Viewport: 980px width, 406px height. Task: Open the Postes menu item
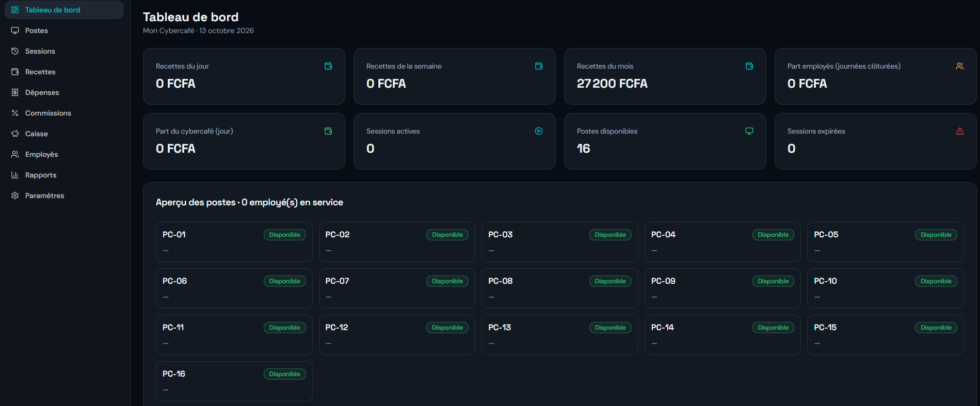65,30
